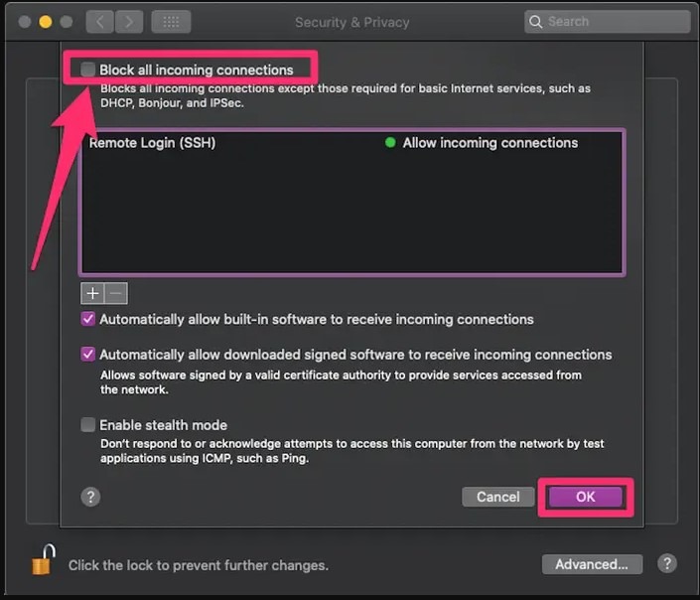This screenshot has height=600, width=700.
Task: Open help button beside Advanced
Action: [667, 564]
